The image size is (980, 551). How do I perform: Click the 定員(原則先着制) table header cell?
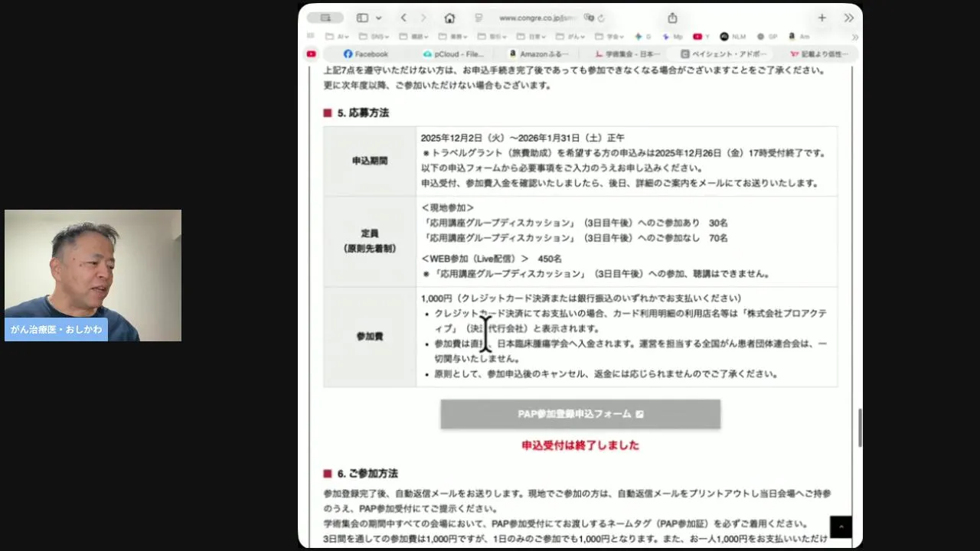coord(370,242)
